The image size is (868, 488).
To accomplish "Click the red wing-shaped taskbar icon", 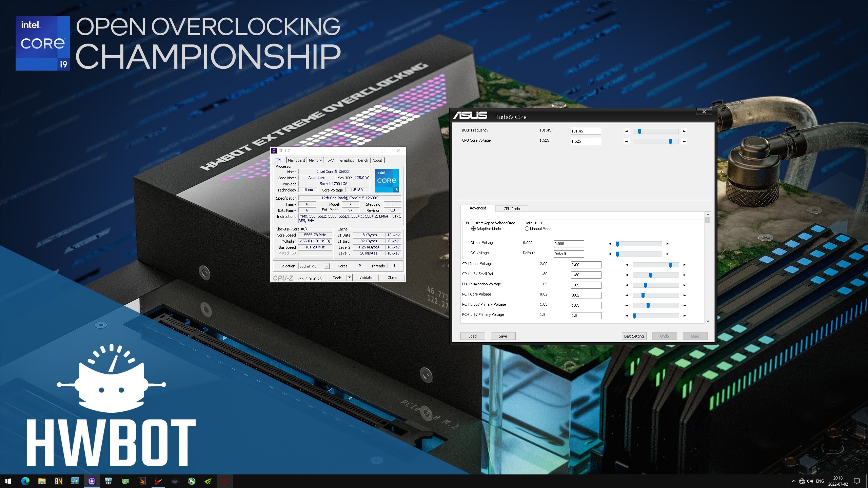I will pyautogui.click(x=158, y=481).
